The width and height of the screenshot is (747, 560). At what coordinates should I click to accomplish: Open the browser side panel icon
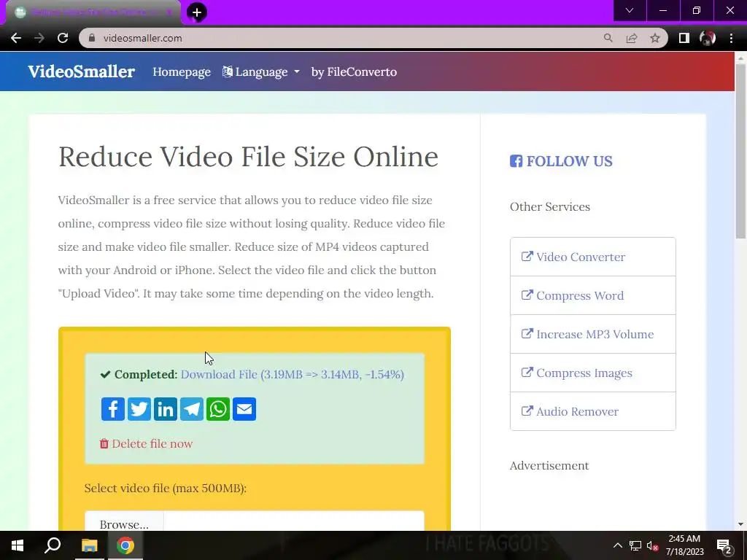[x=684, y=38]
